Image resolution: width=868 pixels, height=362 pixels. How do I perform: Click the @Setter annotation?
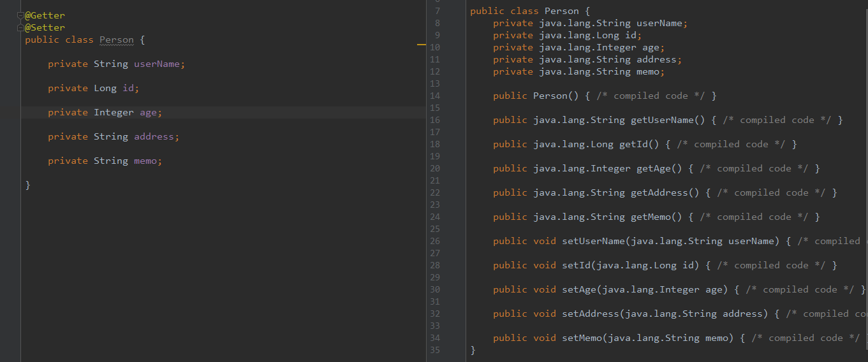tap(45, 27)
